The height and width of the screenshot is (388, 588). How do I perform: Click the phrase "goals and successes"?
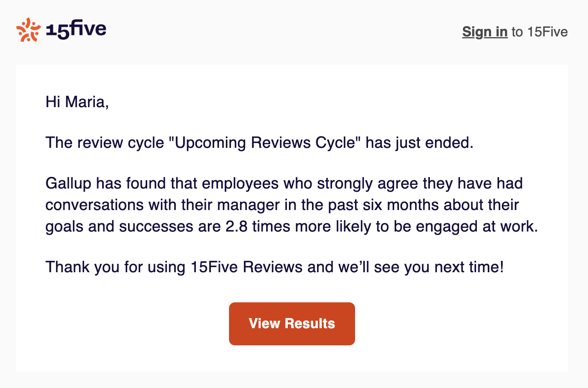tap(119, 226)
